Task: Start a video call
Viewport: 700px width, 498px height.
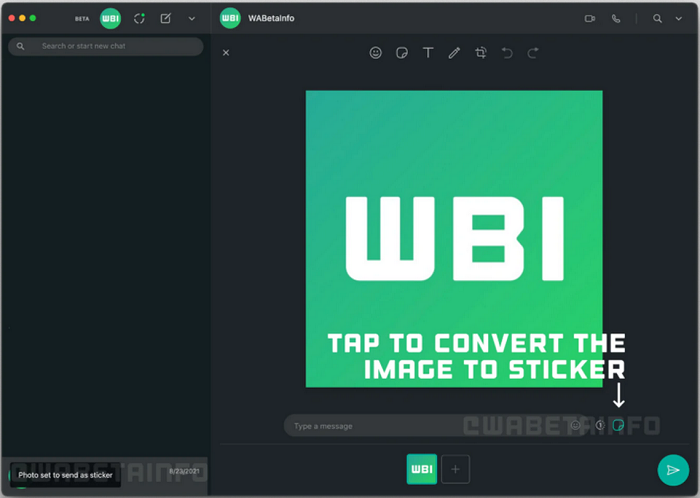Action: coord(590,18)
